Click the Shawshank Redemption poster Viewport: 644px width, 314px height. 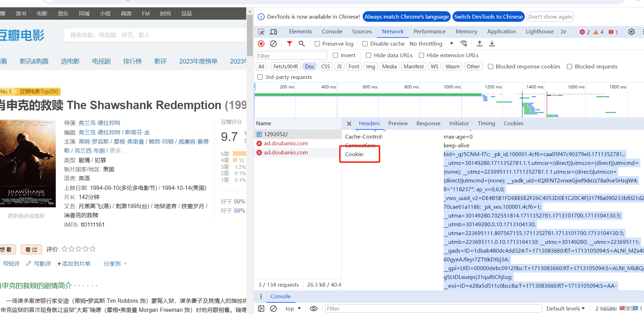(28, 163)
